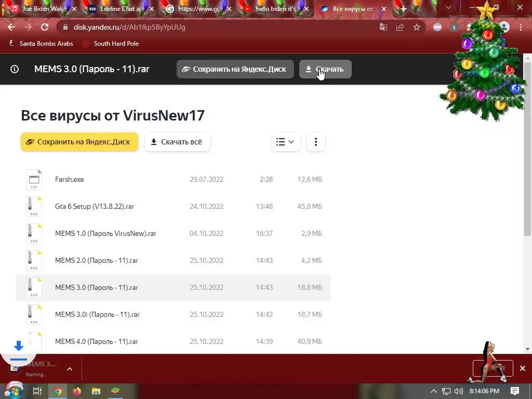Open File Explorer from the taskbar
The image size is (532, 399).
(96, 391)
